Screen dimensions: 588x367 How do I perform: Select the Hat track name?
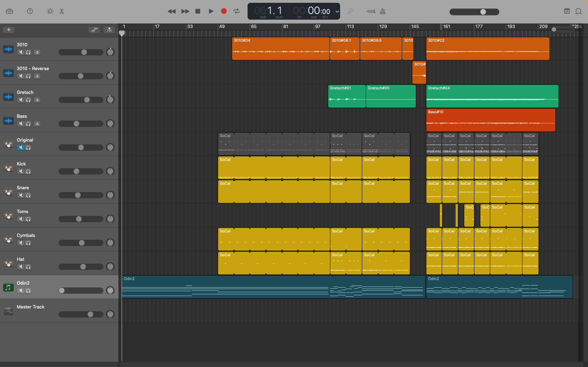(21, 259)
